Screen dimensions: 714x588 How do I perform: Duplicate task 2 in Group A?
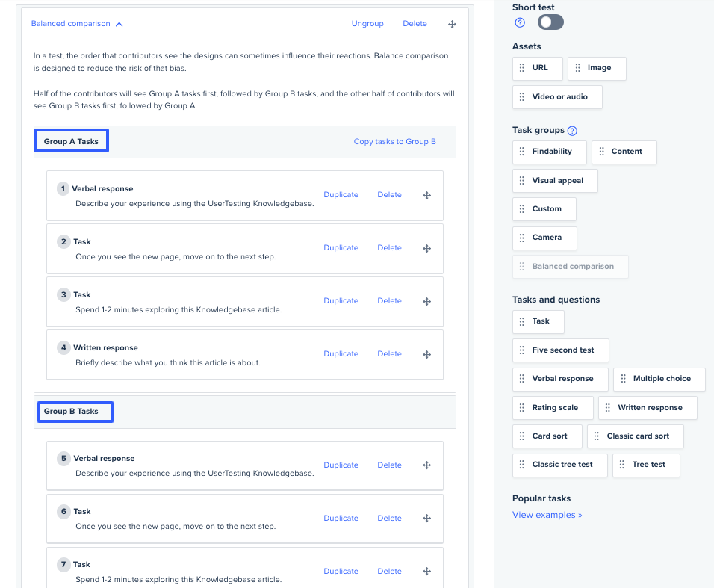341,248
